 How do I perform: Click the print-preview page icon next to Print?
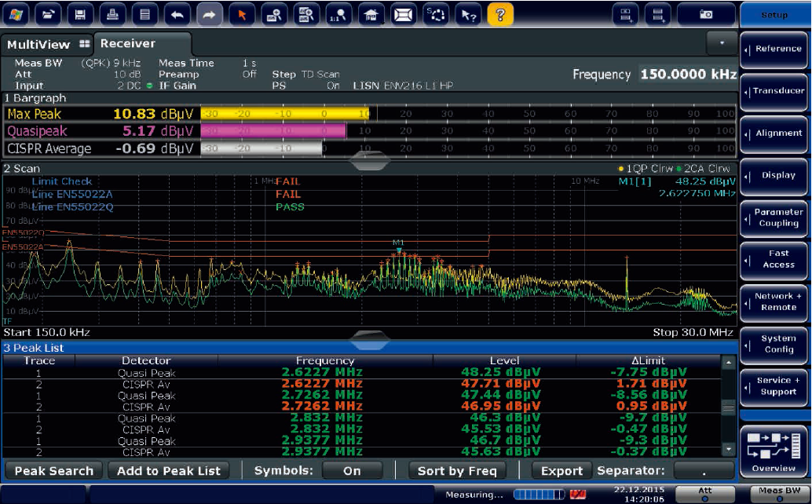click(145, 14)
